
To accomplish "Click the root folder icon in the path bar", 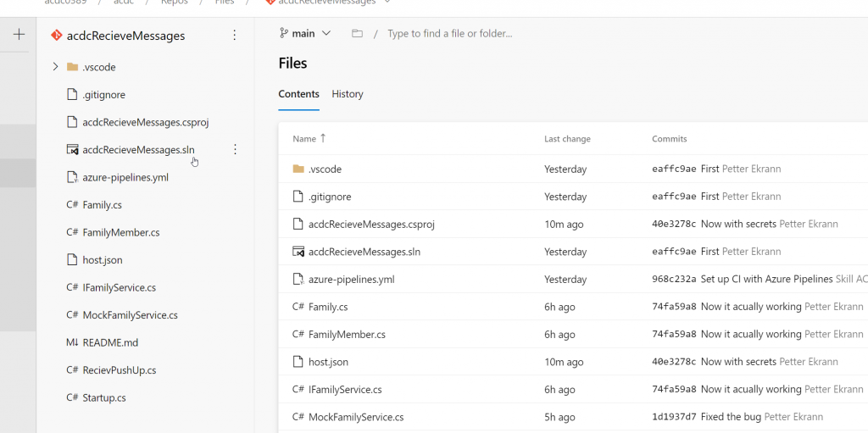I will coord(357,34).
